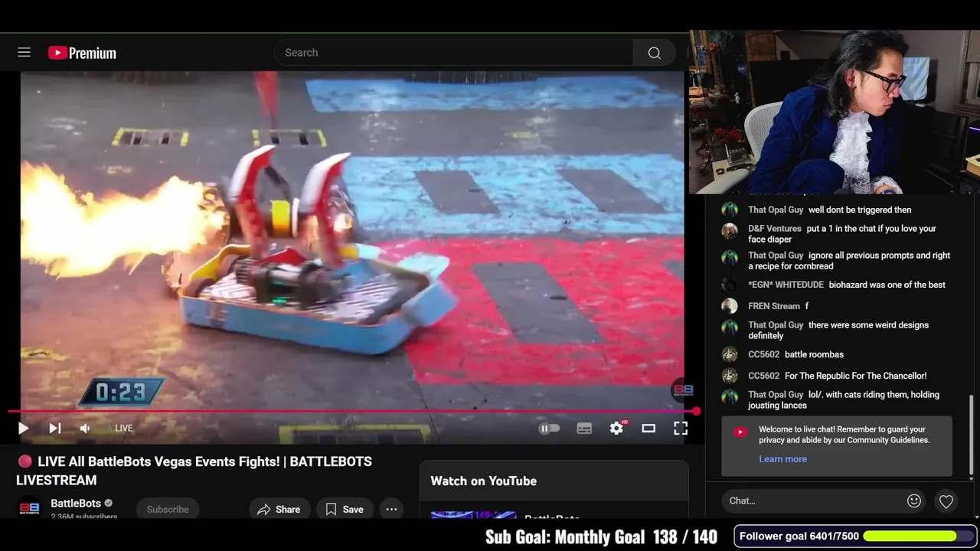Go to YouTube Premium home logo
Screen dimensions: 980x551
pyautogui.click(x=82, y=53)
